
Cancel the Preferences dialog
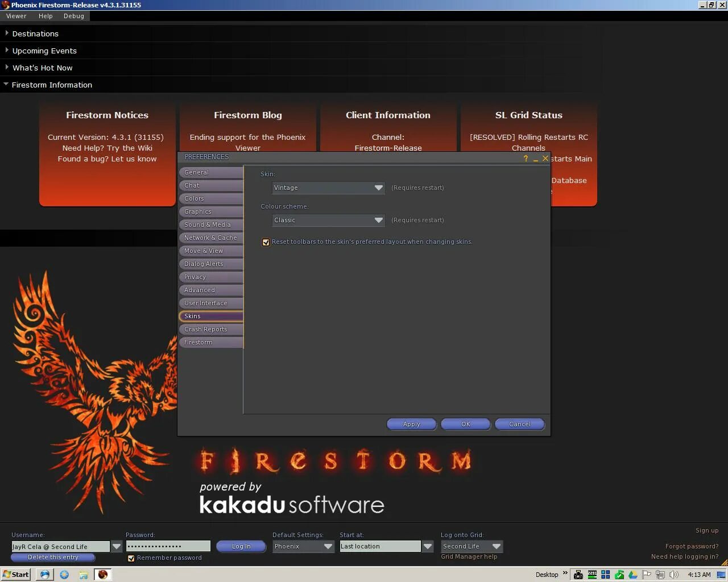pos(519,424)
